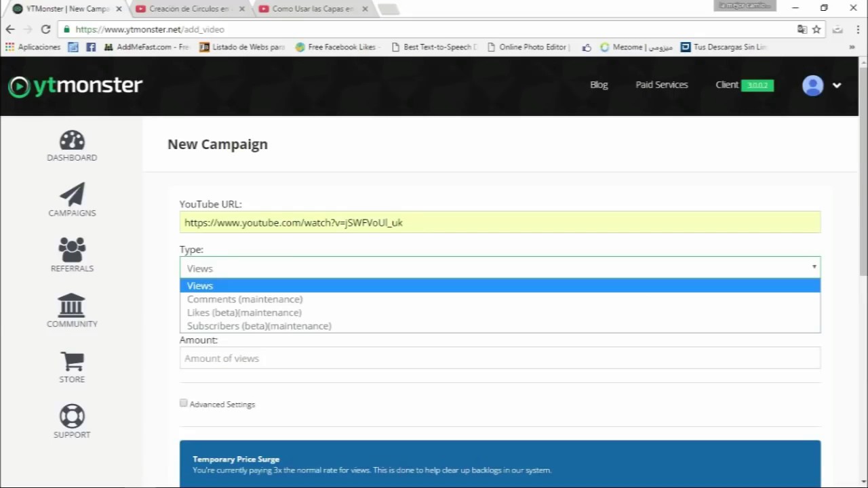Open the Client 3.0.0.2 link
Image resolution: width=868 pixels, height=488 pixels.
pyautogui.click(x=745, y=85)
